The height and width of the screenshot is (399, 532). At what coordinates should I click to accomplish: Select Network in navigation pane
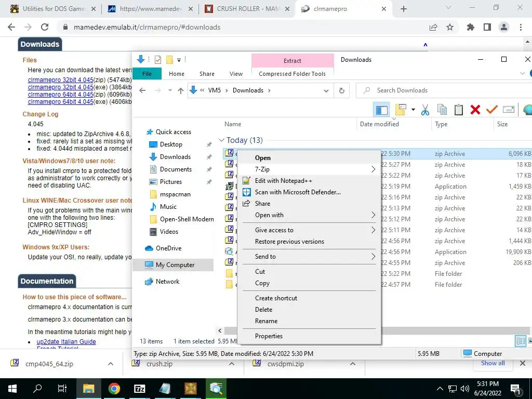(x=168, y=281)
